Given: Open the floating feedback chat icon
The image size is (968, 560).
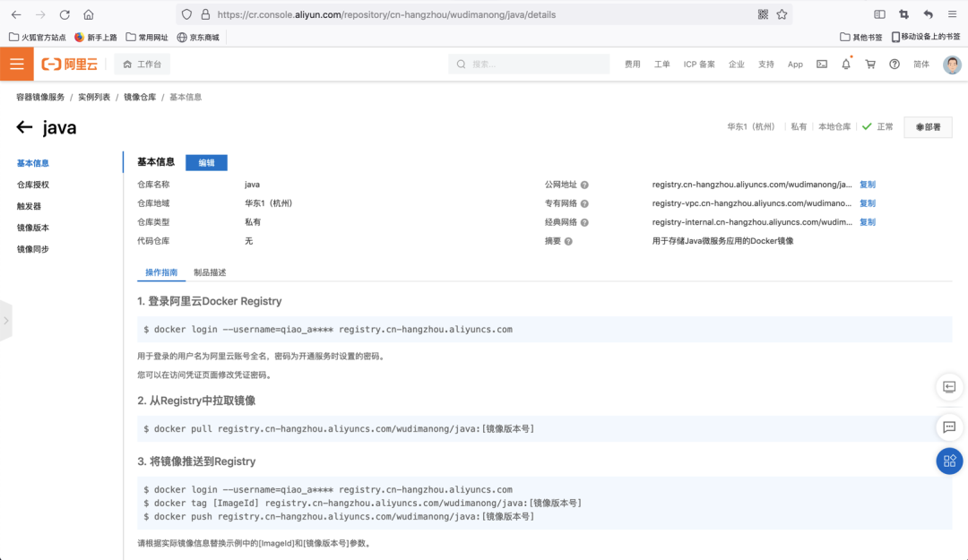Looking at the screenshot, I should (x=949, y=427).
